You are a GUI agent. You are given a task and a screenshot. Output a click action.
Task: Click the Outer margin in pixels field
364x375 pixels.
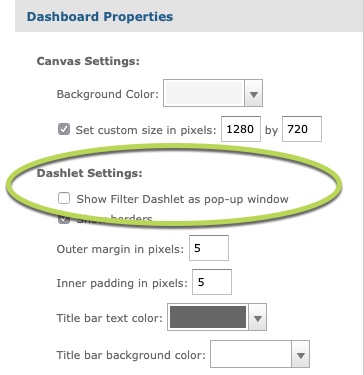coord(209,248)
